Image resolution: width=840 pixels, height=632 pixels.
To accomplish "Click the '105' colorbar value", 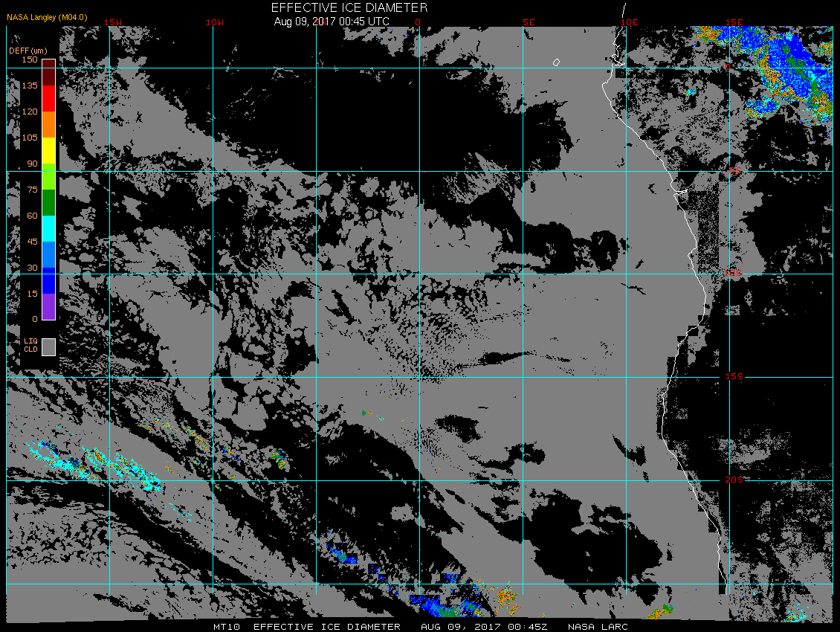I will pos(30,138).
